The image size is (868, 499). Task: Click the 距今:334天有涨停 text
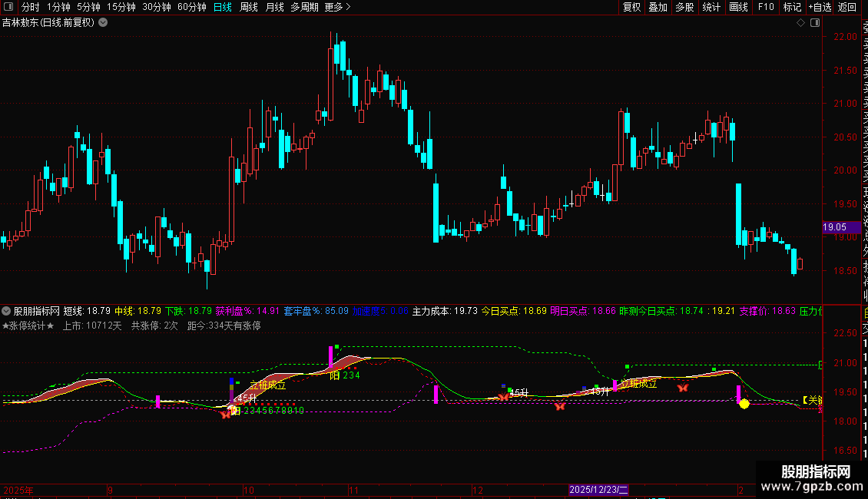[224, 326]
